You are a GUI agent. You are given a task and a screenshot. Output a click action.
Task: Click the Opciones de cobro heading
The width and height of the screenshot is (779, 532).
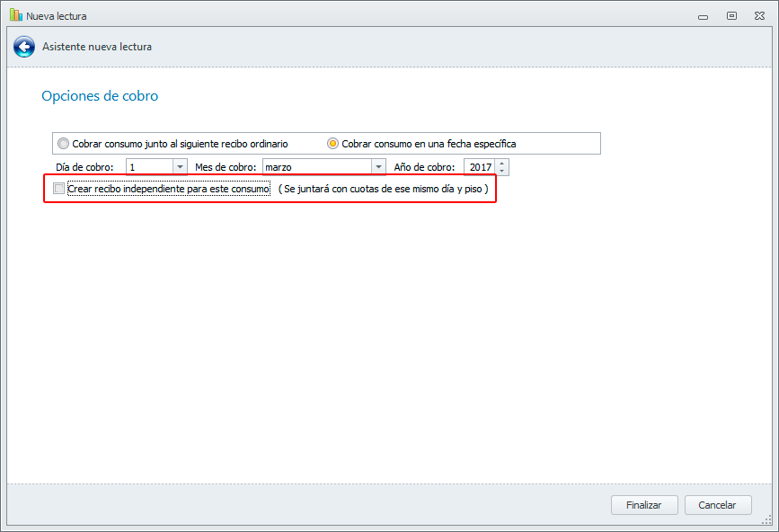pyautogui.click(x=100, y=96)
